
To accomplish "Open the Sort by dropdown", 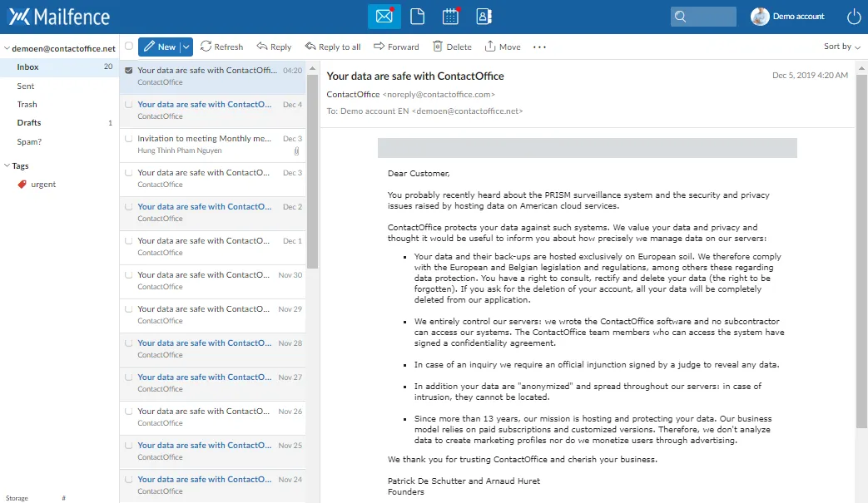I will [x=841, y=47].
